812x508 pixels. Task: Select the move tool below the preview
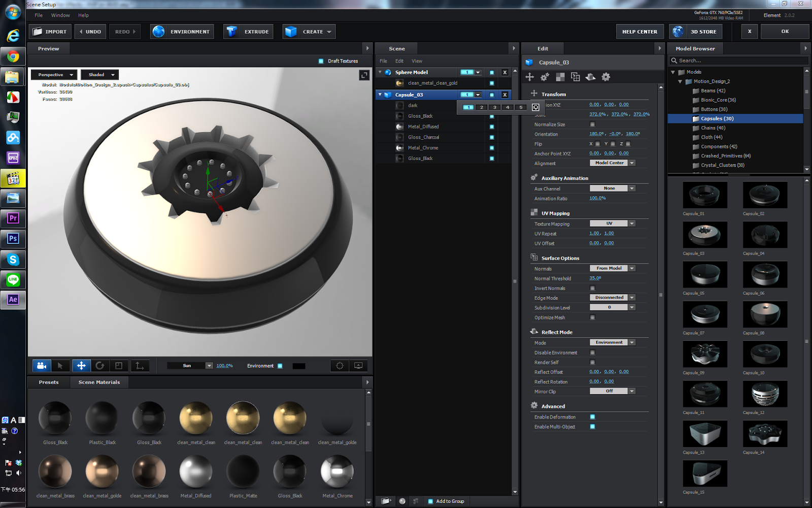[81, 366]
